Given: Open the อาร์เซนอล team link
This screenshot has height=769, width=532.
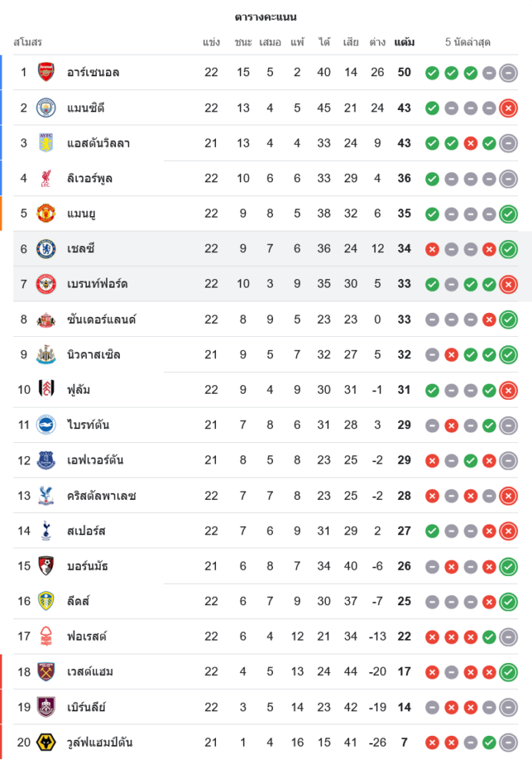Looking at the screenshot, I should pyautogui.click(x=93, y=72).
